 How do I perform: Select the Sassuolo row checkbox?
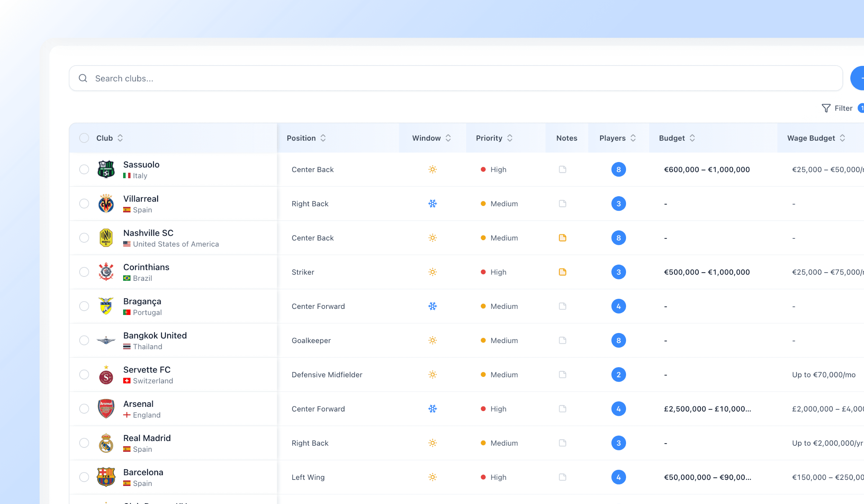[x=84, y=169]
